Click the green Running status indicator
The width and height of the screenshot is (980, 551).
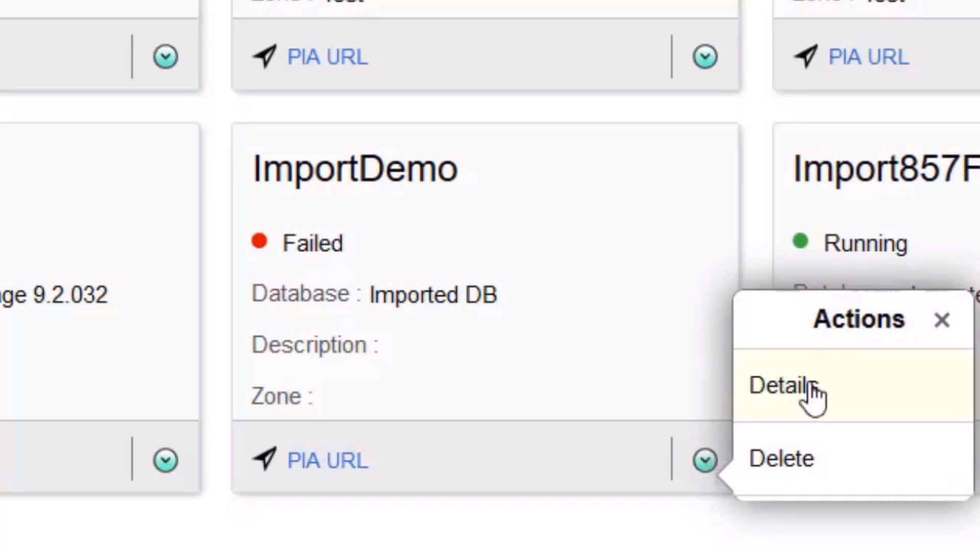800,241
